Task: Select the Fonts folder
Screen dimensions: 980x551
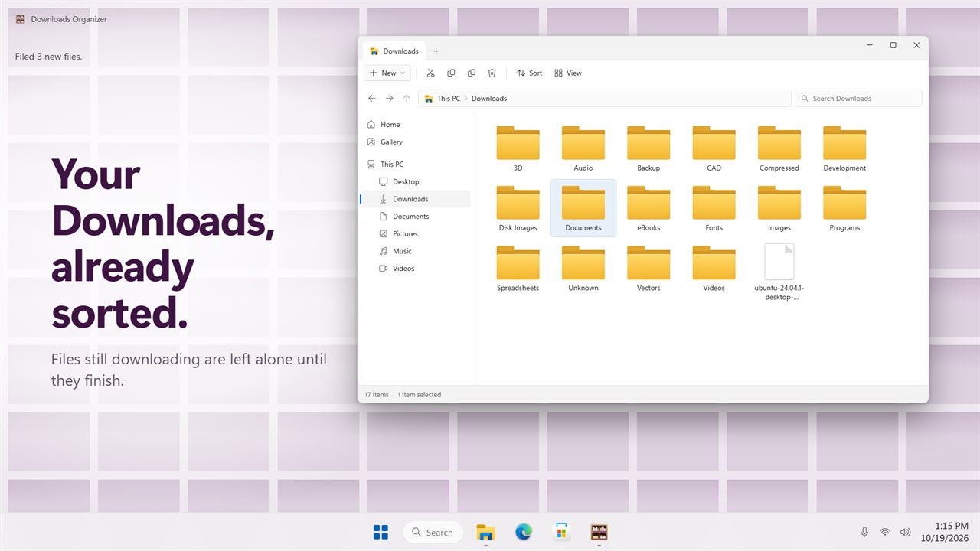Action: pyautogui.click(x=714, y=209)
